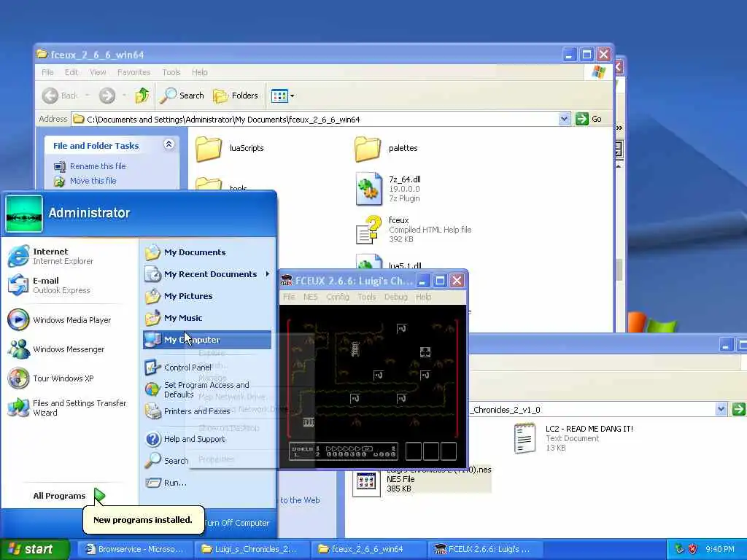The height and width of the screenshot is (560, 747).
Task: Switch to fceux_2_6_6_win64 taskbar button
Action: click(368, 549)
